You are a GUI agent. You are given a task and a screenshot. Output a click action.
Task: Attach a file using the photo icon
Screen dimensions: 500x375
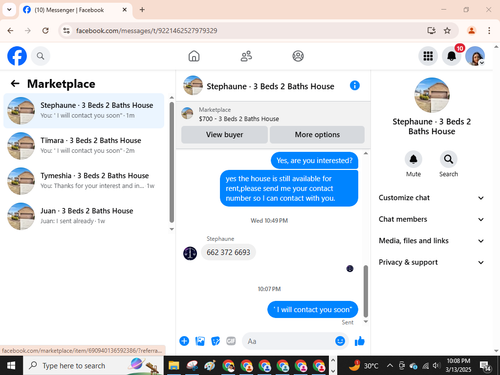pos(200,341)
